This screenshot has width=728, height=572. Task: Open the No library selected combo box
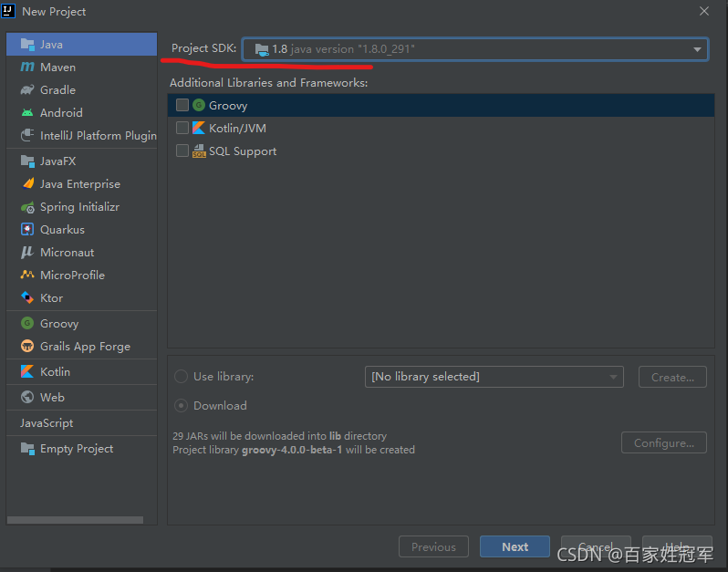point(494,377)
